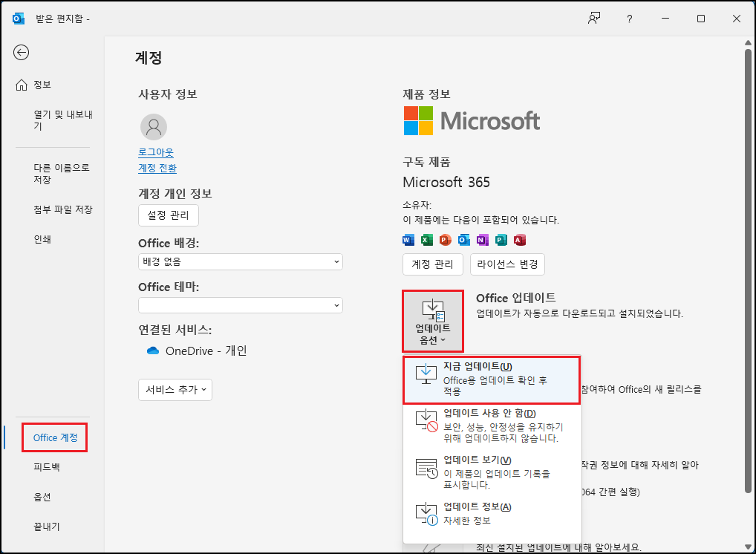This screenshot has width=756, height=554.
Task: Click the Word app icon
Action: 408,240
